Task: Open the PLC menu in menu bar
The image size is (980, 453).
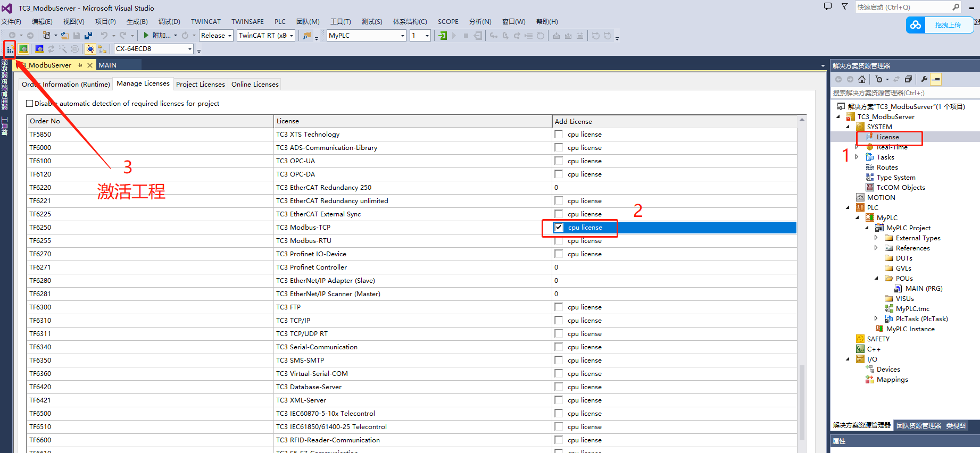Action: (280, 22)
